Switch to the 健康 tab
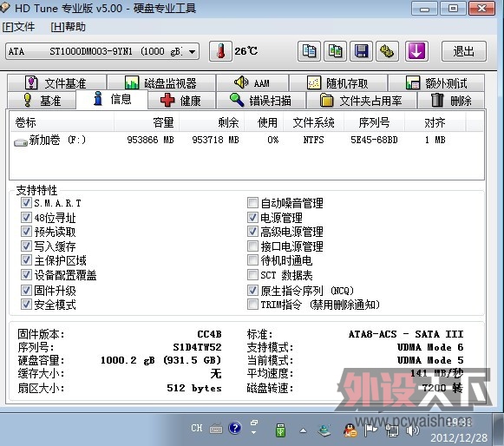The height and width of the screenshot is (446, 504). pos(181,101)
